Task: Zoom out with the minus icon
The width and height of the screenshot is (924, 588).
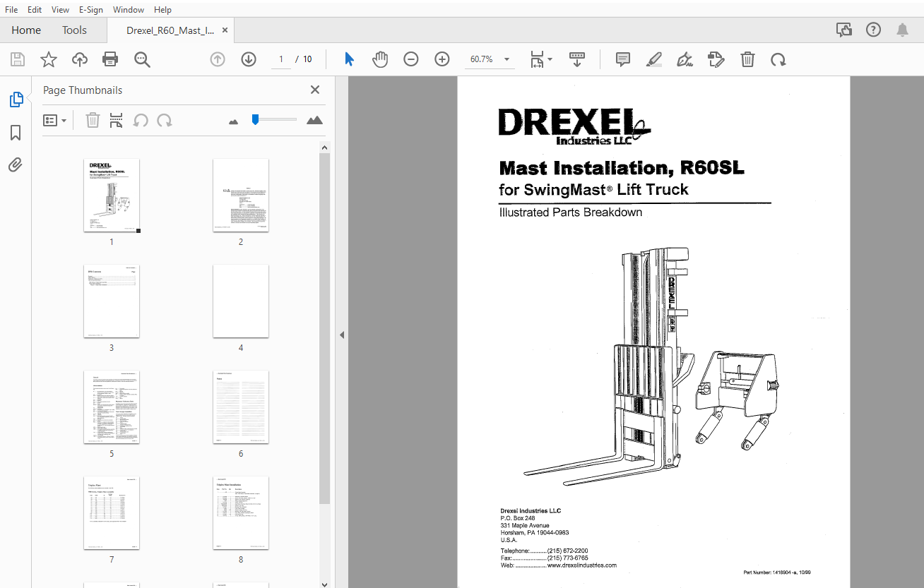Action: pyautogui.click(x=411, y=59)
